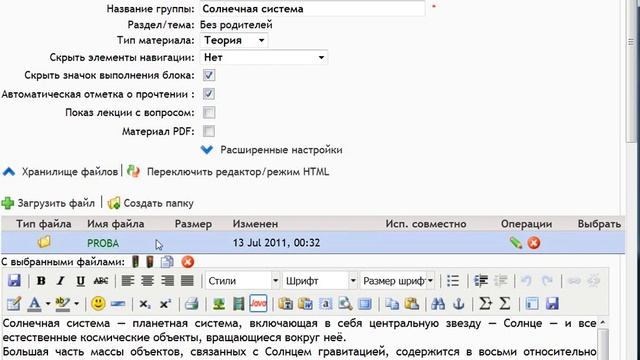Open highlight color dropdown arrow
This screenshot has height=360, width=640.
pos(76,304)
